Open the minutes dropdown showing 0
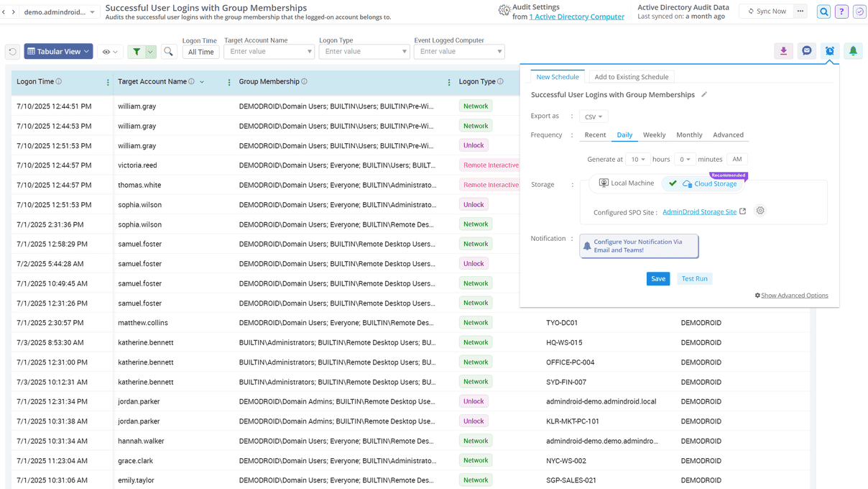This screenshot has height=489, width=868. point(685,160)
